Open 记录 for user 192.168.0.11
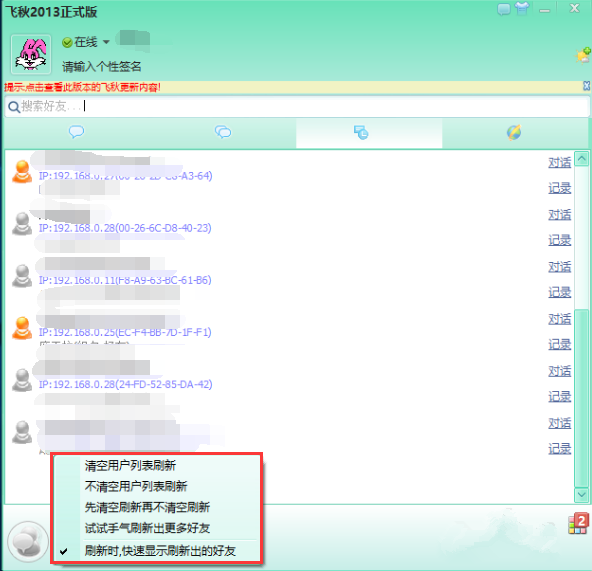The image size is (592, 571). coord(560,292)
